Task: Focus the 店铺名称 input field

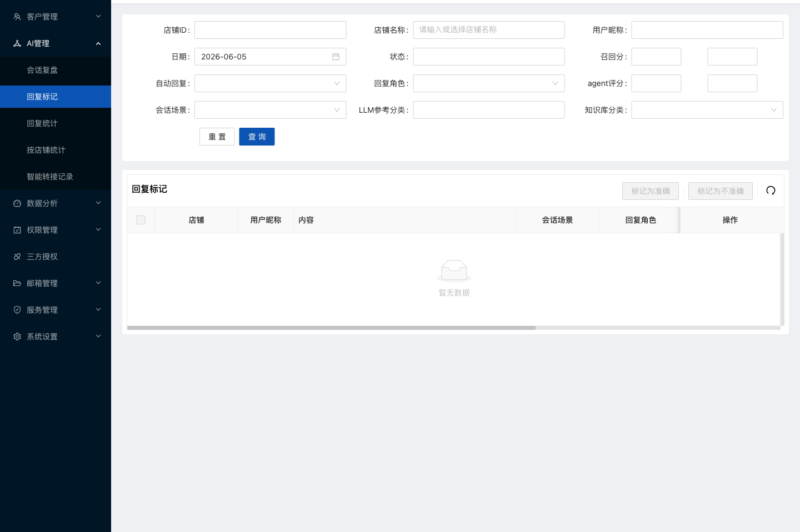Action: [x=489, y=30]
